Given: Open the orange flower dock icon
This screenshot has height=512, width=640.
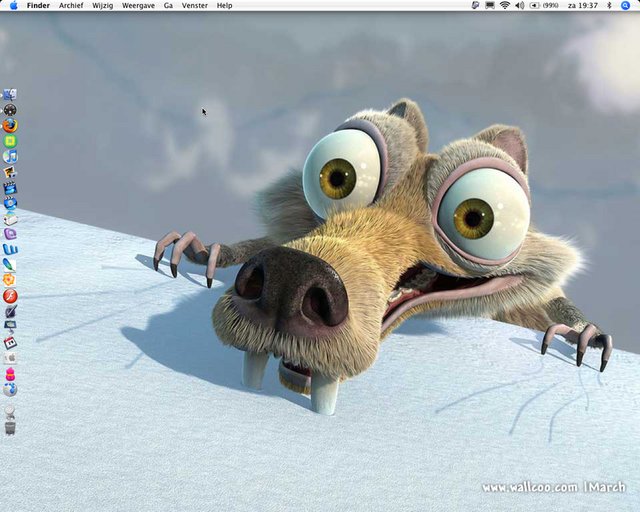Looking at the screenshot, I should pyautogui.click(x=10, y=280).
